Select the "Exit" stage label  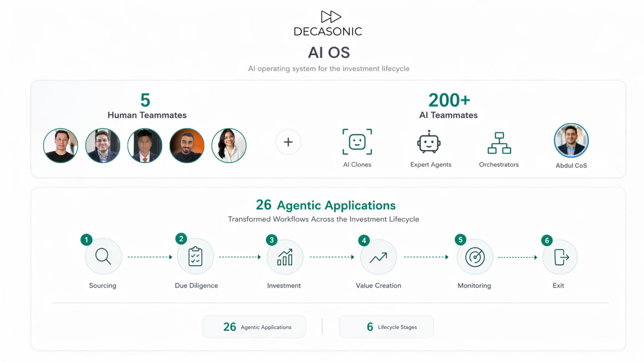(x=558, y=285)
